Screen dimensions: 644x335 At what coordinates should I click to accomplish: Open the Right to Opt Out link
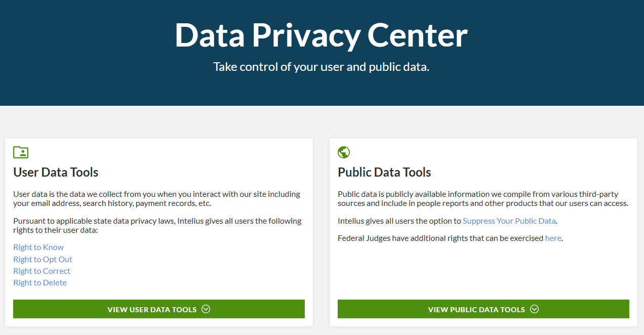tap(43, 259)
